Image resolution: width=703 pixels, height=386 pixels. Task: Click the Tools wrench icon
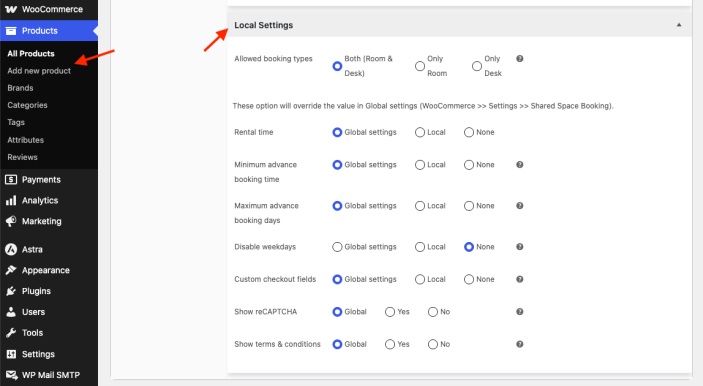point(11,333)
